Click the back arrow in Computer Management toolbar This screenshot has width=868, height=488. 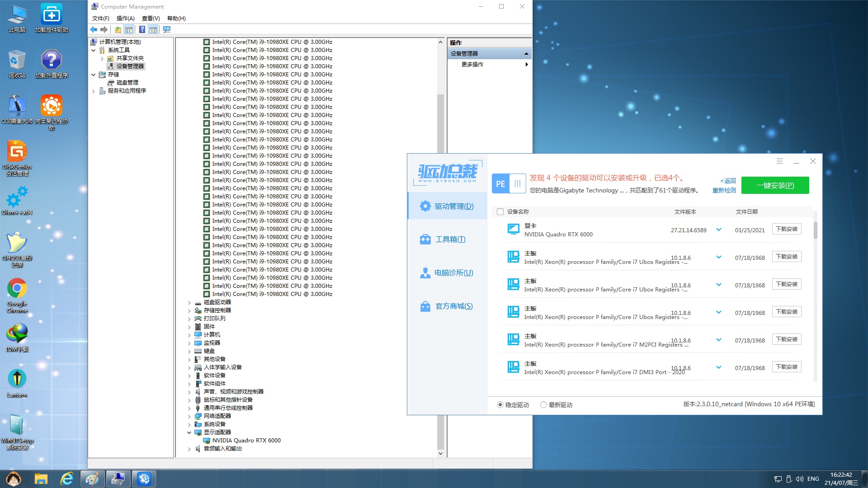click(94, 30)
